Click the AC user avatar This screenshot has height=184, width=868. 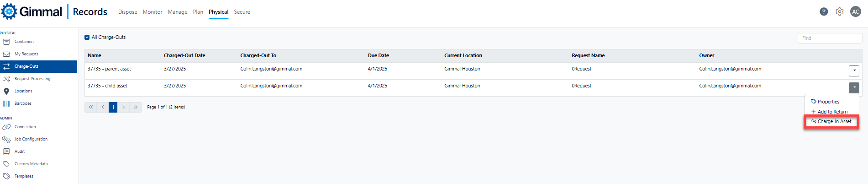click(x=856, y=12)
